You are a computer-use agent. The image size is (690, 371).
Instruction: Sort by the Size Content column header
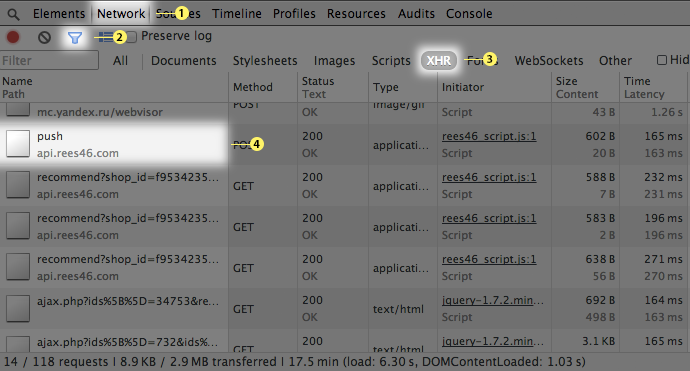[585, 88]
